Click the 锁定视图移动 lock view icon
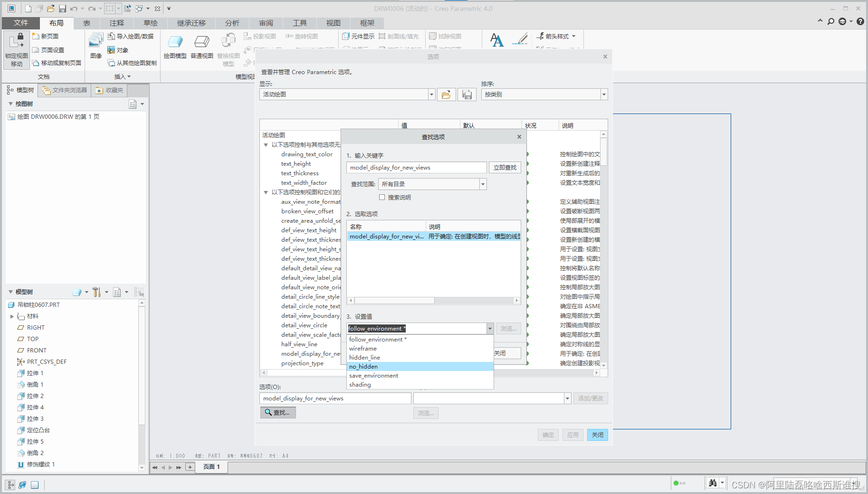 pyautogui.click(x=17, y=50)
